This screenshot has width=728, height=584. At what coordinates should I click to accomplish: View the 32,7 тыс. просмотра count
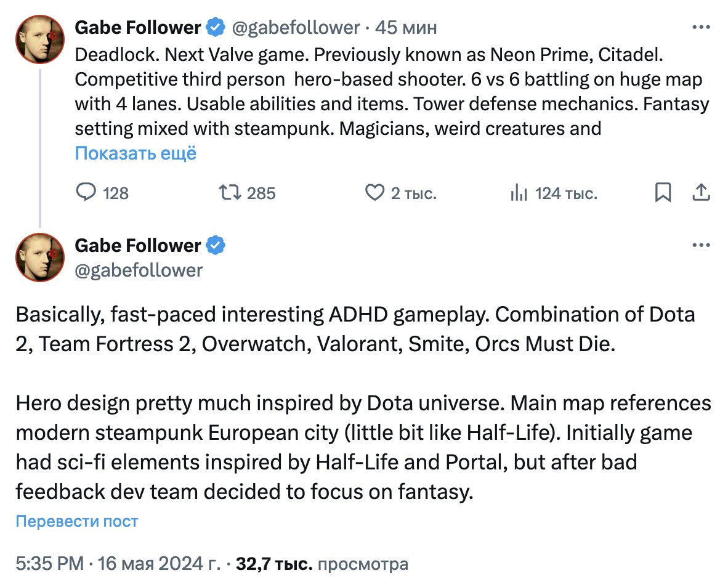point(322,564)
